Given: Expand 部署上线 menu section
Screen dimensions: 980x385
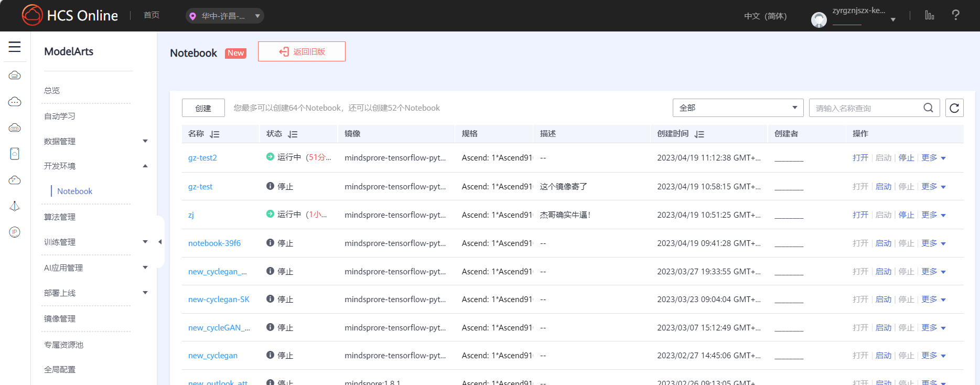Looking at the screenshot, I should click(x=145, y=293).
